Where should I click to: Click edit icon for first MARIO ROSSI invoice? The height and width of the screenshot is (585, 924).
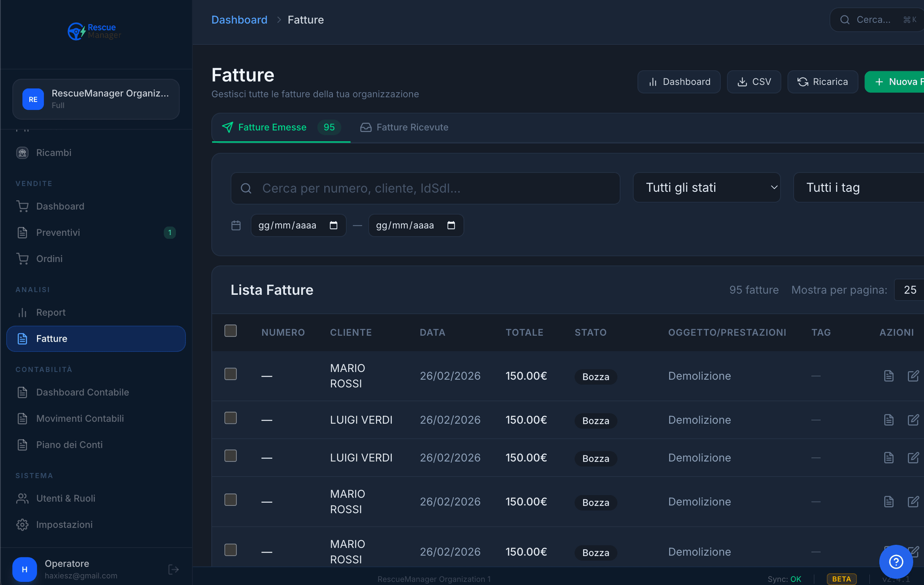click(x=913, y=376)
